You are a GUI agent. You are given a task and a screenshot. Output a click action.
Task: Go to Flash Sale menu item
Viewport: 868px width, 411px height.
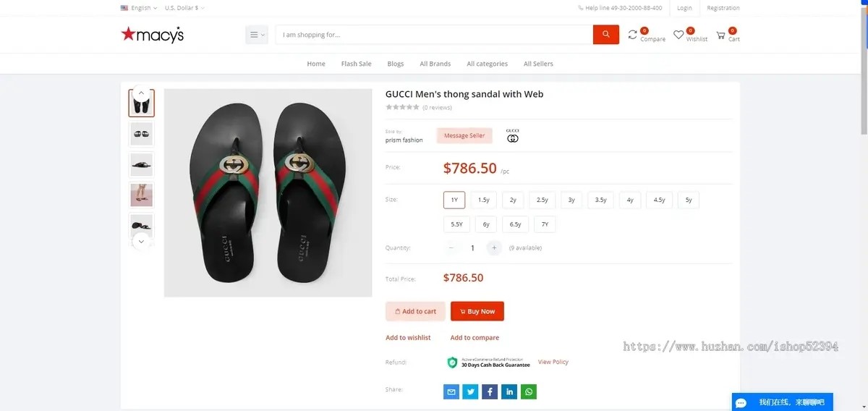tap(356, 64)
